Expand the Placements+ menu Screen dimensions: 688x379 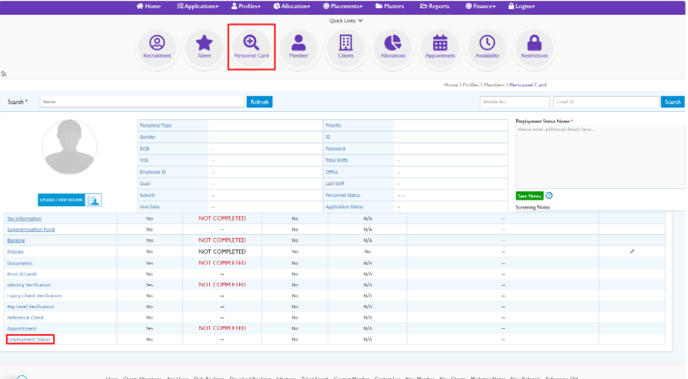(x=343, y=6)
